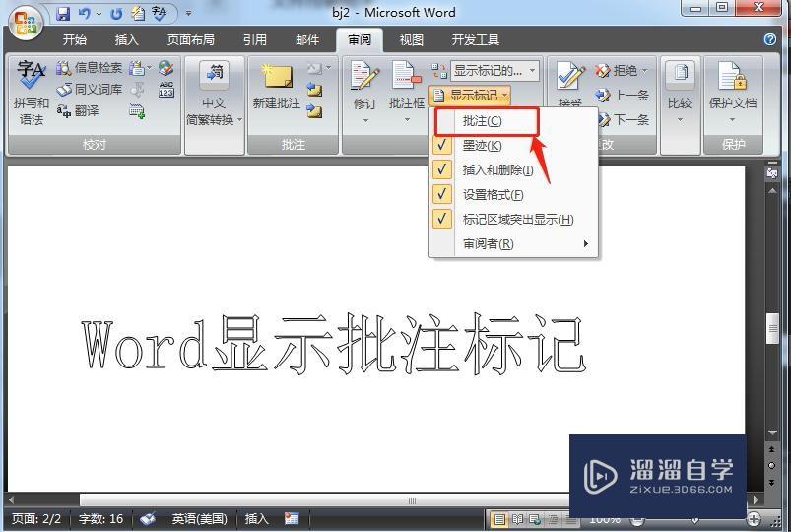The image size is (791, 532).
Task: Switch to Web Layout view button
Action: 534,519
